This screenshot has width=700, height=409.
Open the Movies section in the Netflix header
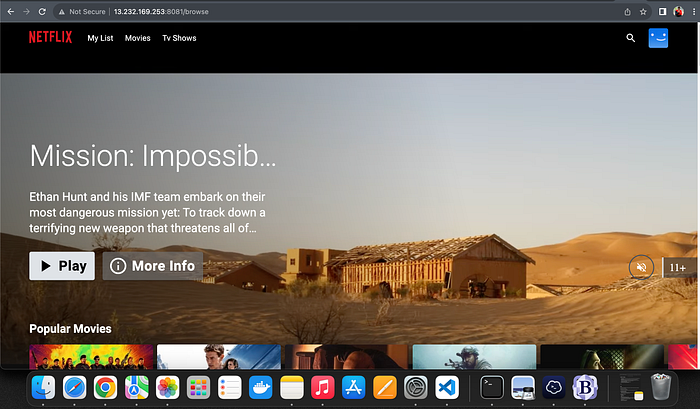[138, 38]
